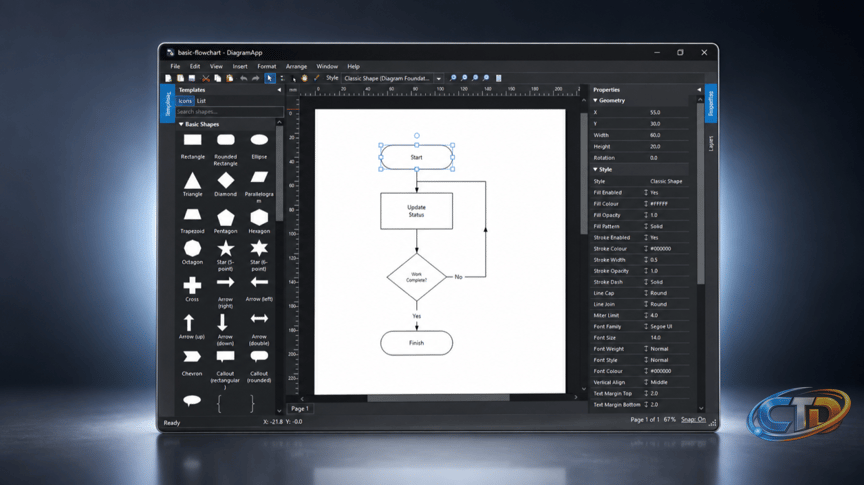Click the Font Colour #000000 value
The height and width of the screenshot is (485, 864).
pos(660,371)
